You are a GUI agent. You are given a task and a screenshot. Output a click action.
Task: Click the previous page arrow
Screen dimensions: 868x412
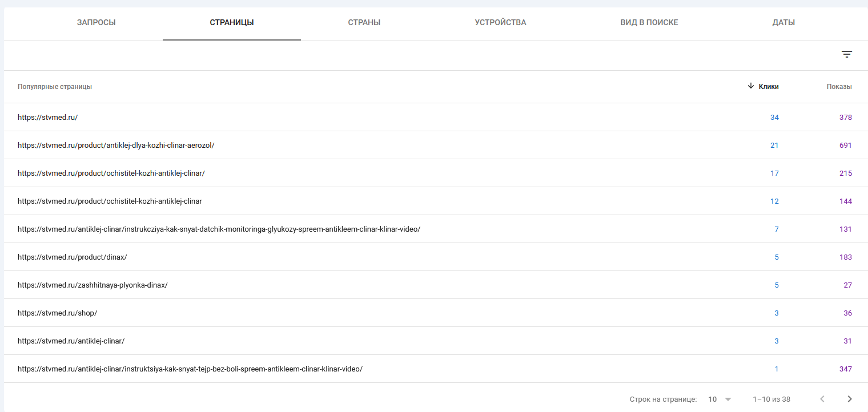822,399
